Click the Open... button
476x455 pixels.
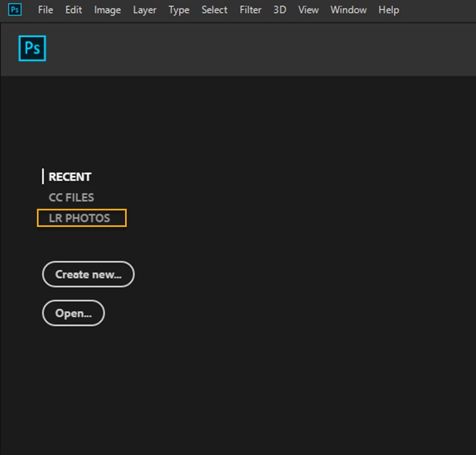coord(73,313)
